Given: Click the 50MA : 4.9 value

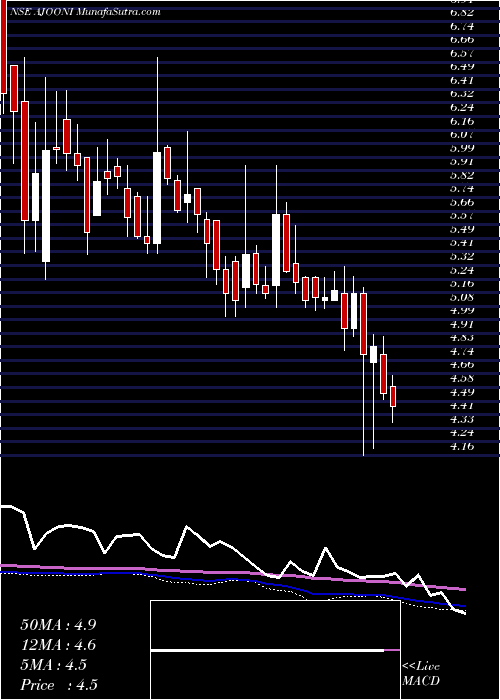Looking at the screenshot, I should [58, 625].
